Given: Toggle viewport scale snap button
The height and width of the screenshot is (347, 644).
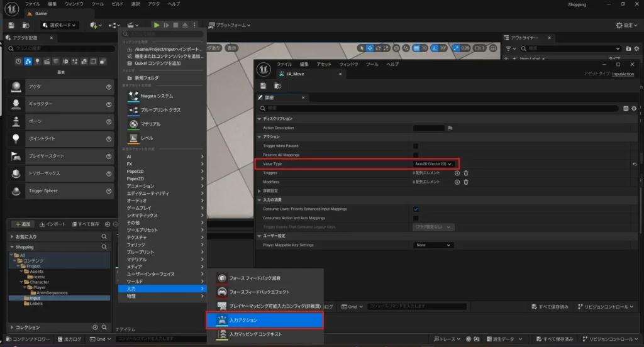Looking at the screenshot, I should point(456,48).
